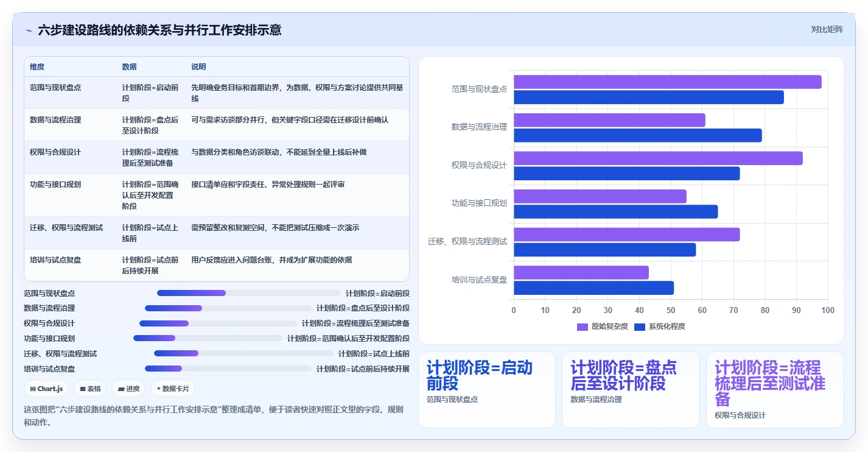The height and width of the screenshot is (452, 868).
Task: Click the 数据 column header
Action: pos(129,67)
